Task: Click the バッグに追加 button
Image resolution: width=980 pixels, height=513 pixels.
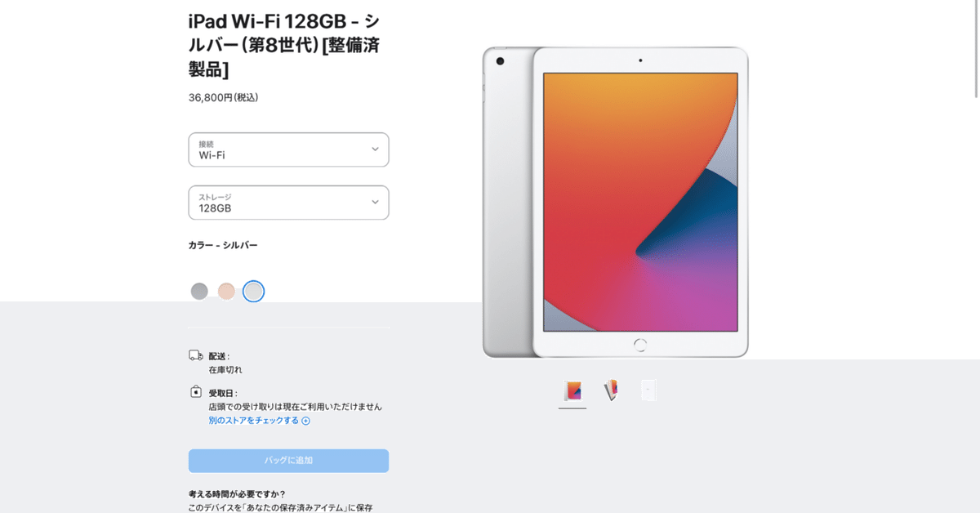Action: [288, 461]
